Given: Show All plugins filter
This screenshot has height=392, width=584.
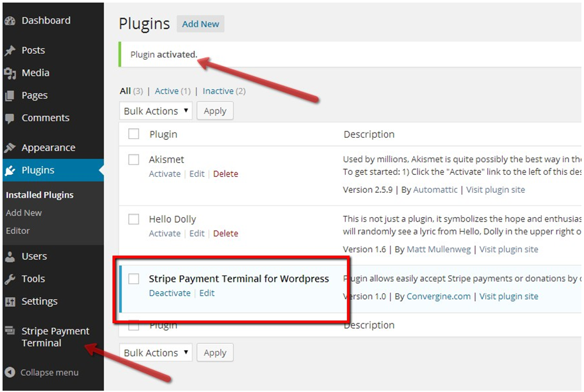Looking at the screenshot, I should [x=125, y=91].
